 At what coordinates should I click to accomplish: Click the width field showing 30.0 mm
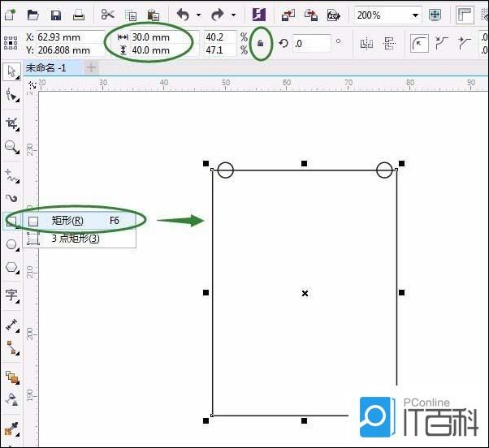click(x=164, y=37)
